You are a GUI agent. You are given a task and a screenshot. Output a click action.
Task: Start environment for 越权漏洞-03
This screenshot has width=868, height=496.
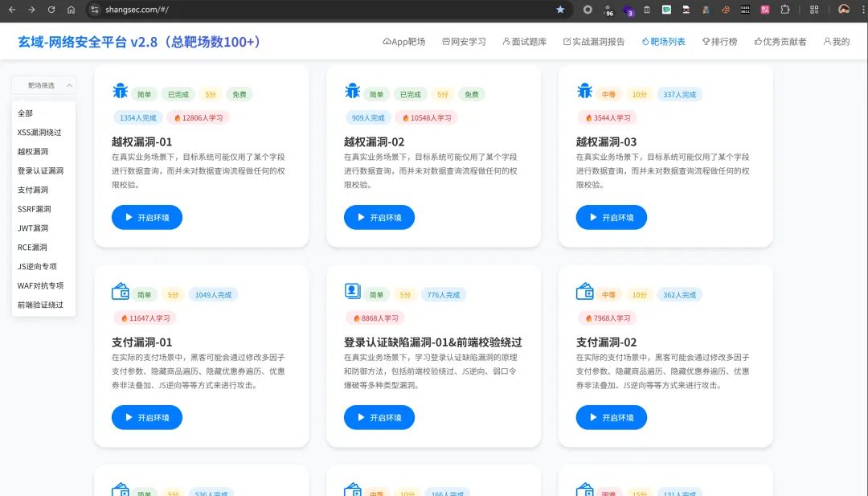point(611,218)
